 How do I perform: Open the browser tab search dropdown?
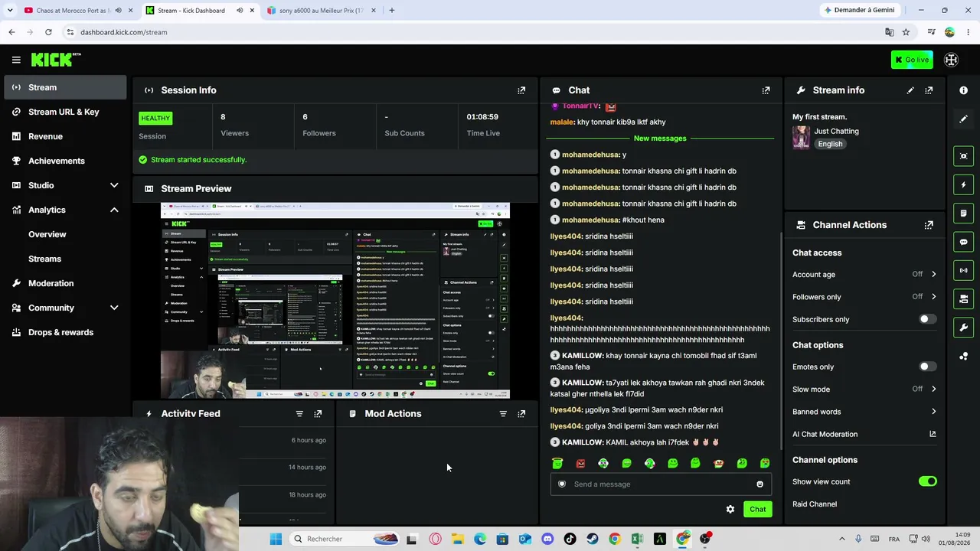10,11
